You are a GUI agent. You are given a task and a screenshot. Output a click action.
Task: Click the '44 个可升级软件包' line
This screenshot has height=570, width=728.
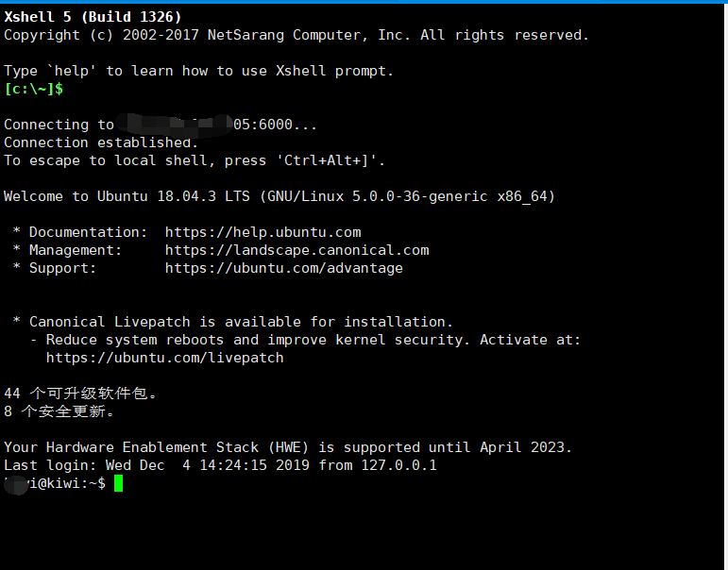81,394
